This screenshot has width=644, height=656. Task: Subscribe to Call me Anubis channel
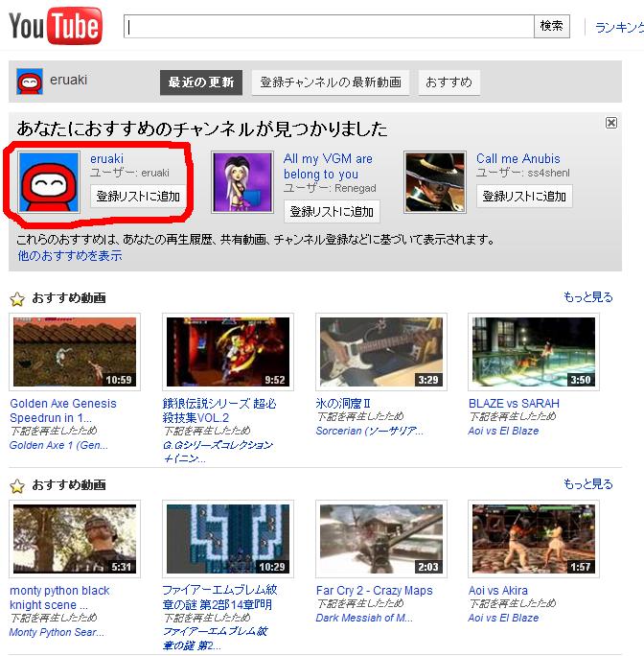pyautogui.click(x=524, y=197)
